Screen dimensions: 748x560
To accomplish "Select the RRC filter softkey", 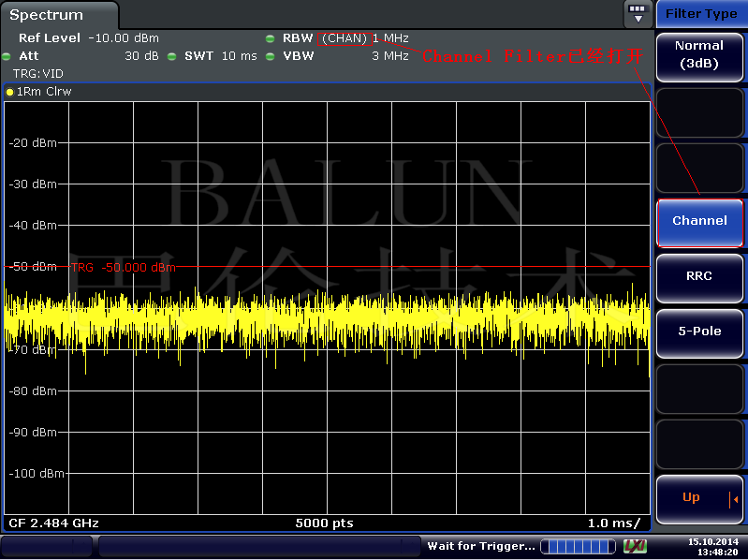I will coord(699,277).
